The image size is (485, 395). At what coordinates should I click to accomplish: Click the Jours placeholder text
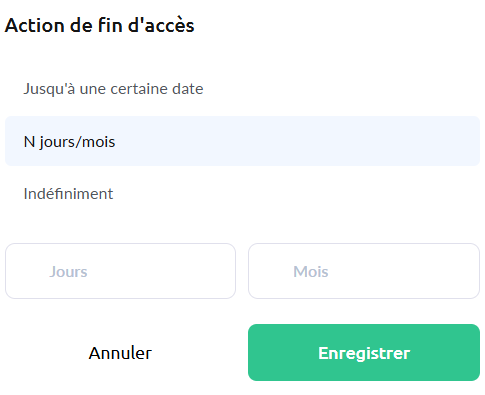(68, 272)
